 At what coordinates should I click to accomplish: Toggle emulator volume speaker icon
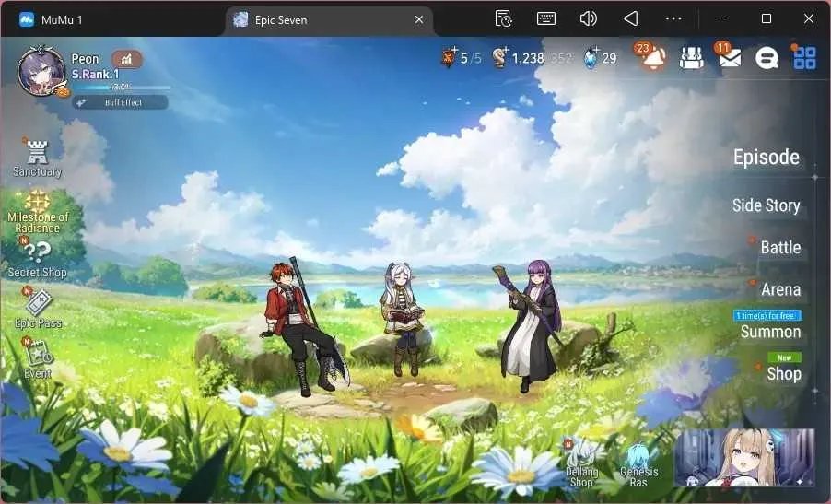pyautogui.click(x=589, y=19)
